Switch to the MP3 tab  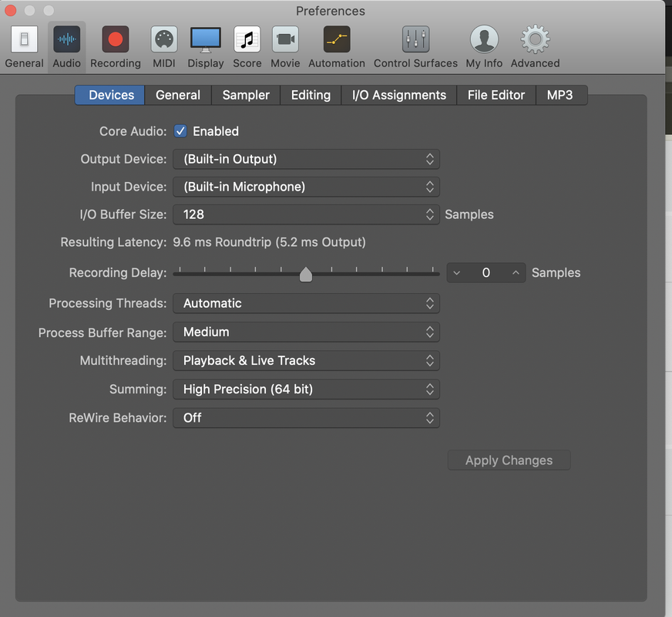tap(562, 95)
